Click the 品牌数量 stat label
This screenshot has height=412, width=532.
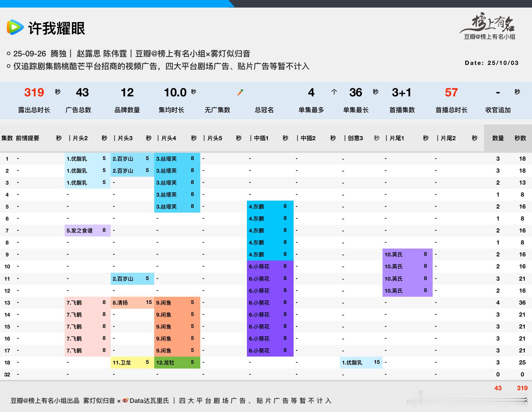click(127, 110)
